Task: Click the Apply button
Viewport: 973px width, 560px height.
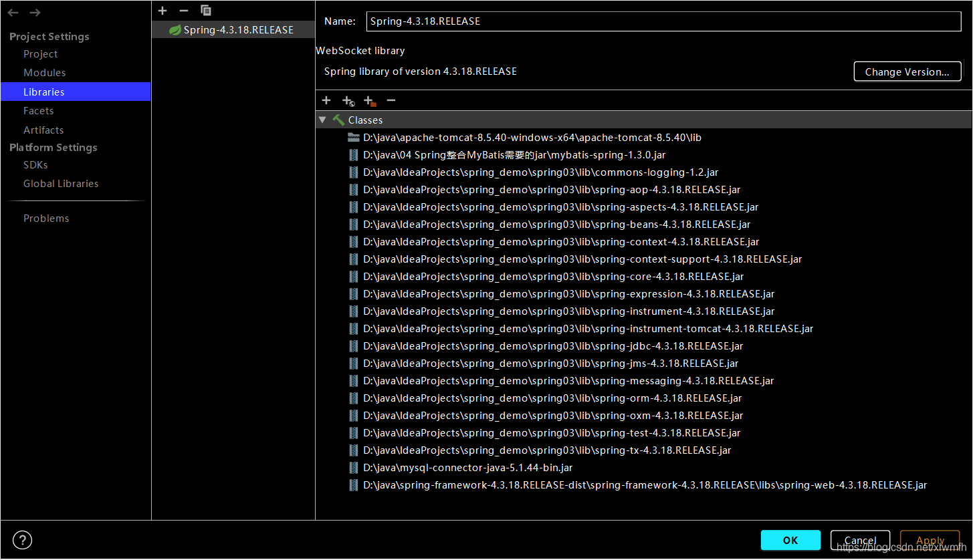Action: [x=930, y=540]
